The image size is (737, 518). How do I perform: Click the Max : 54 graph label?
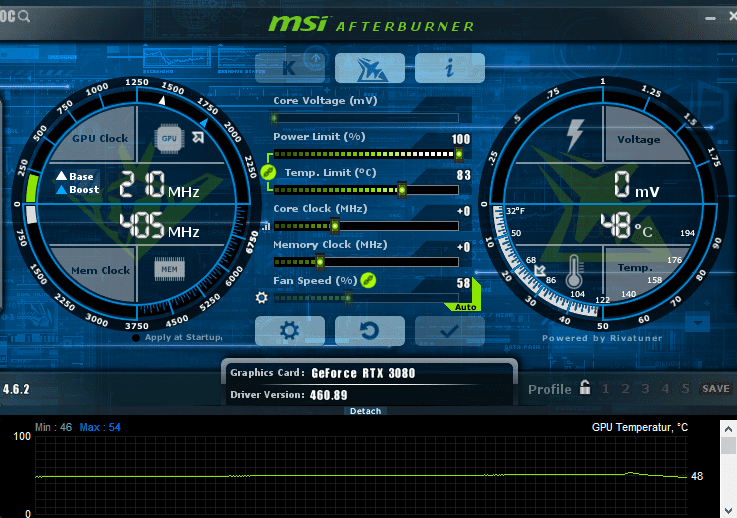[100, 427]
